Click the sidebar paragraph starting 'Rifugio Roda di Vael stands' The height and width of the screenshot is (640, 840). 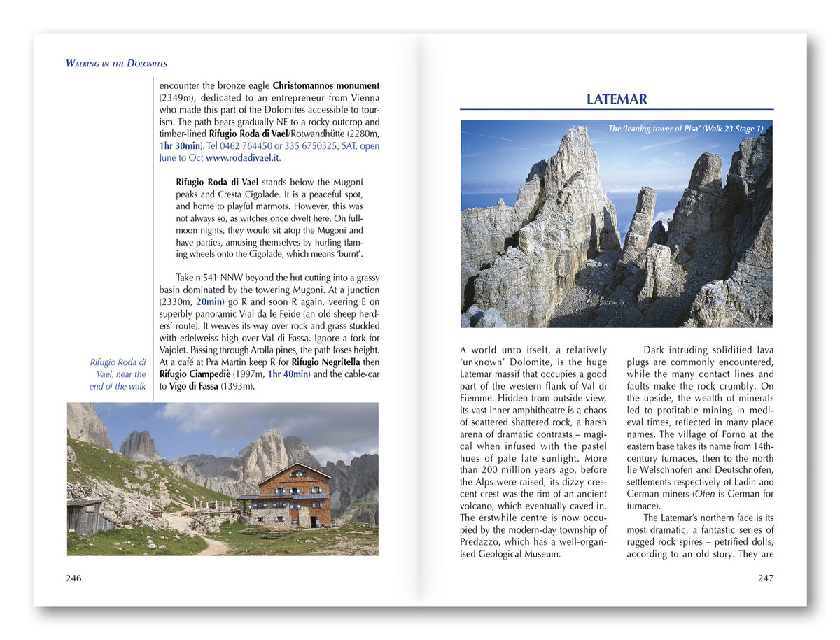click(x=269, y=218)
